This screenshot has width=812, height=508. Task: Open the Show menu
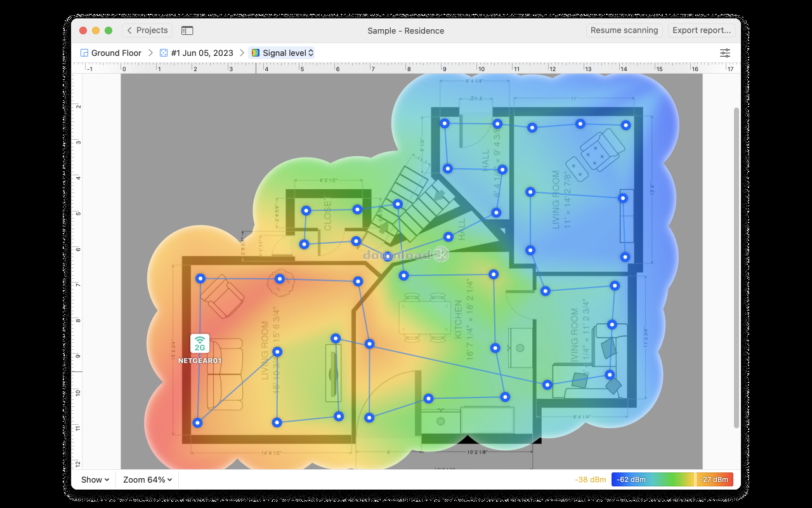[x=95, y=480]
